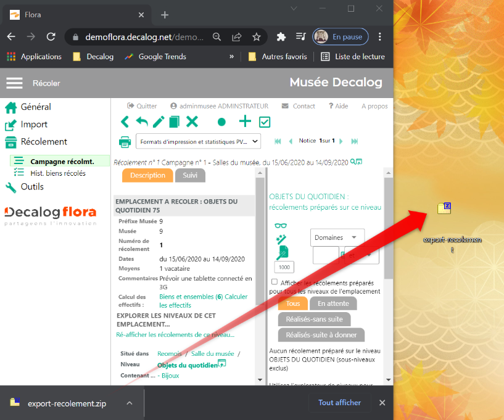Image resolution: width=504 pixels, height=420 pixels.
Task: Expand the Domaines dropdown
Action: [x=337, y=237]
